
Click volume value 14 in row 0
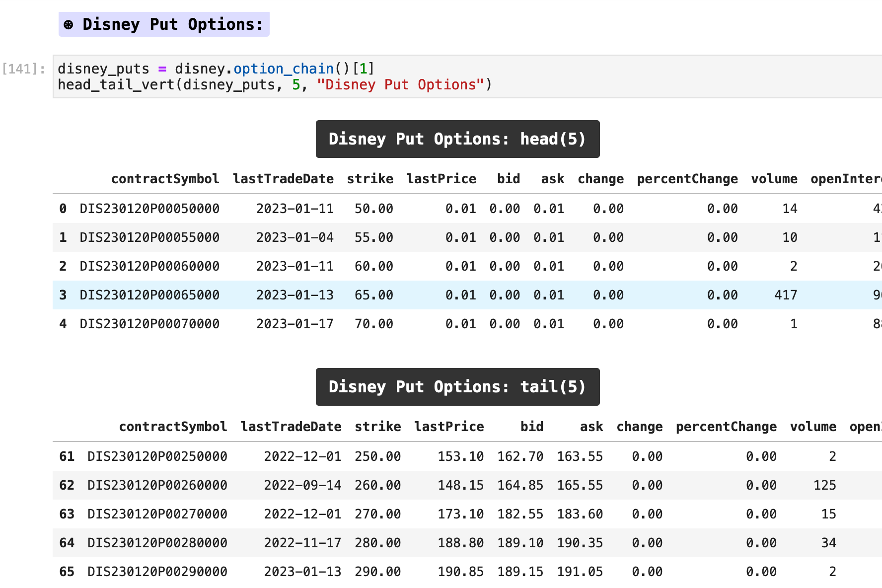[790, 209]
